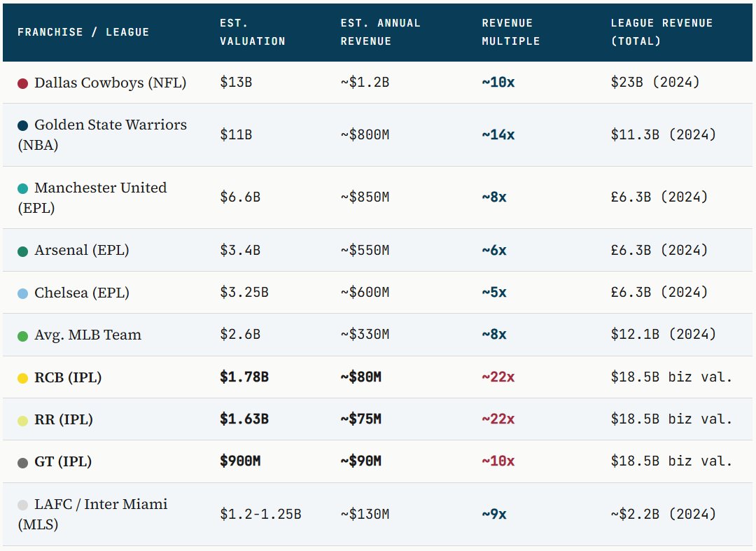This screenshot has height=551, width=756.
Task: Click the red dot beside Dallas Cowboys
Action: 22,83
